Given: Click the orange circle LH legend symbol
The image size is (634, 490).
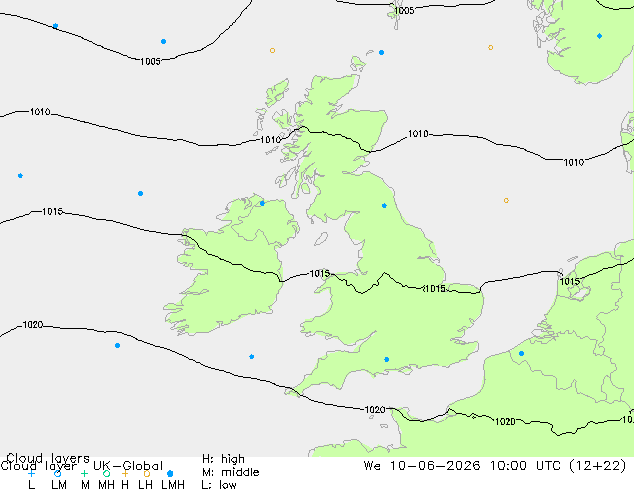Looking at the screenshot, I should click(147, 473).
